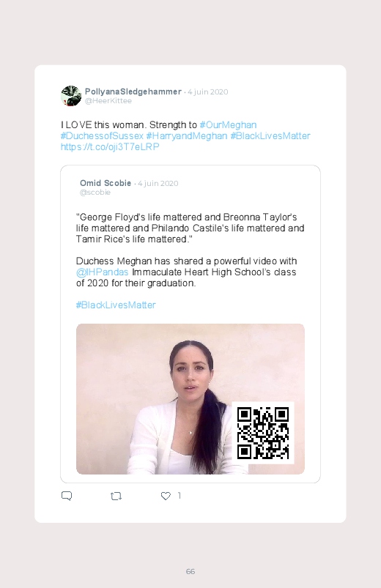Open the video thumbnail of woman speaking
381x588 pixels.
coord(190,399)
